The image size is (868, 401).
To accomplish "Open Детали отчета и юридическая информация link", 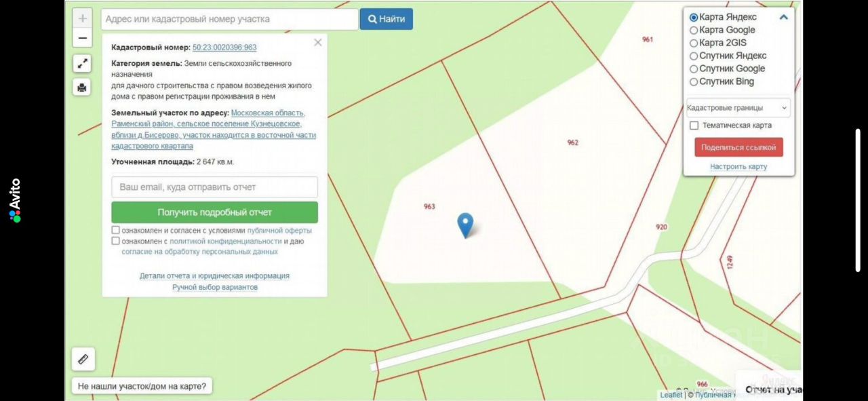I will click(x=214, y=276).
